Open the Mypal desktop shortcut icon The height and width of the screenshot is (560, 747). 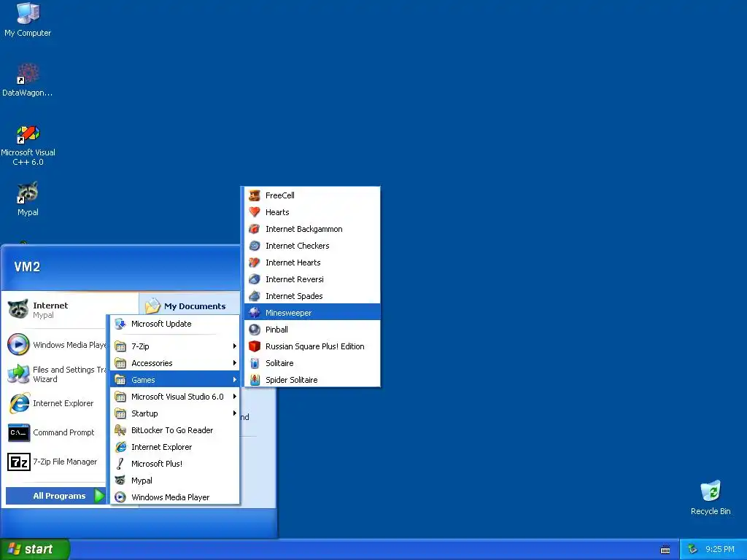tap(28, 198)
